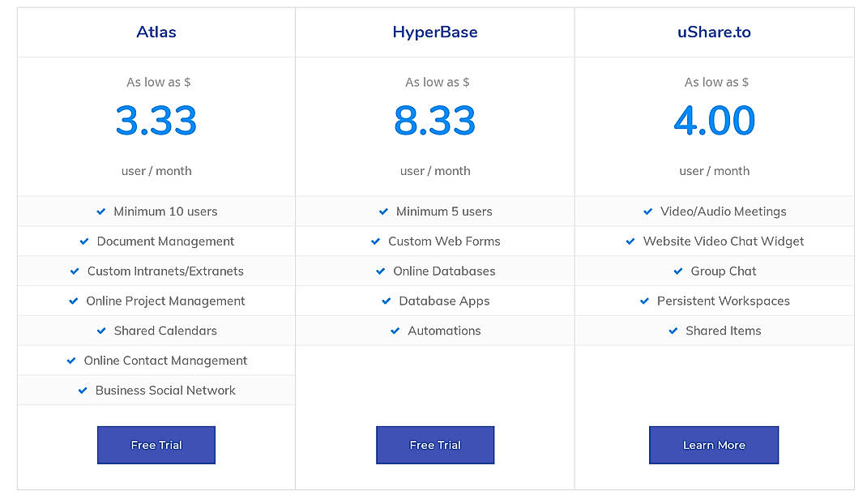
Task: Click 'As low as $' under uShare.to
Action: click(x=716, y=83)
